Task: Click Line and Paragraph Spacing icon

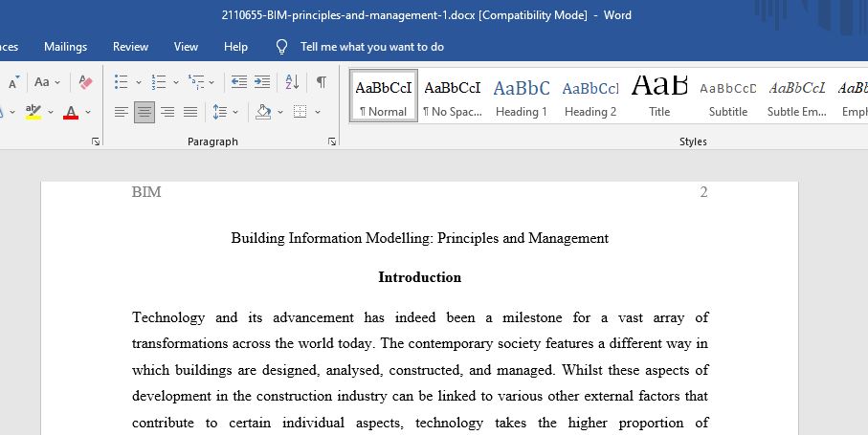Action: coord(220,112)
